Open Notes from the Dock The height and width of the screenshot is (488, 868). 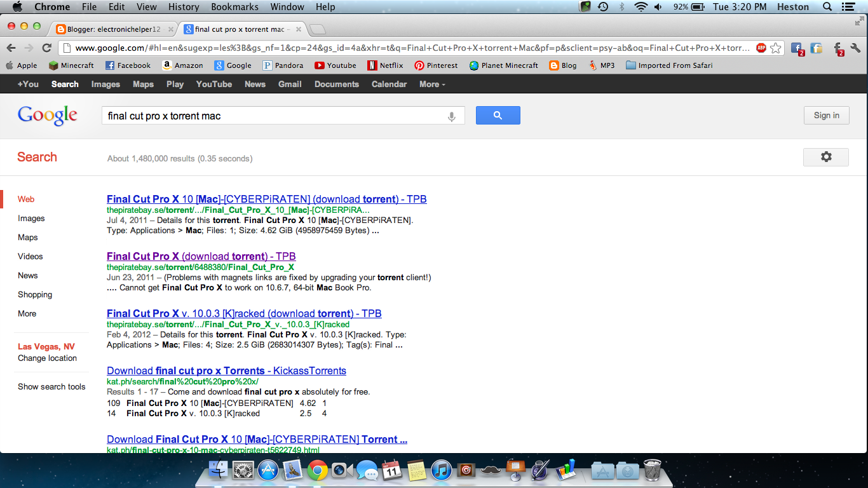coord(416,471)
